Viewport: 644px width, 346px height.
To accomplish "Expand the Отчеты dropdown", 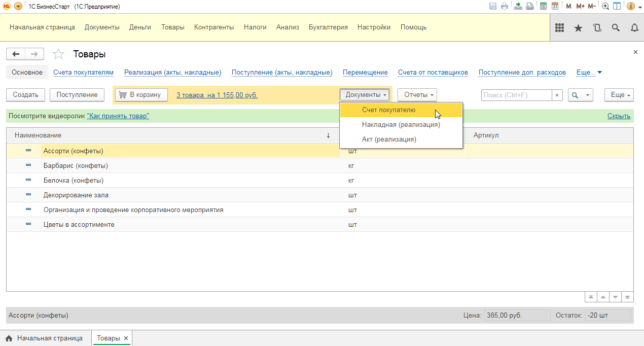I will (x=417, y=95).
